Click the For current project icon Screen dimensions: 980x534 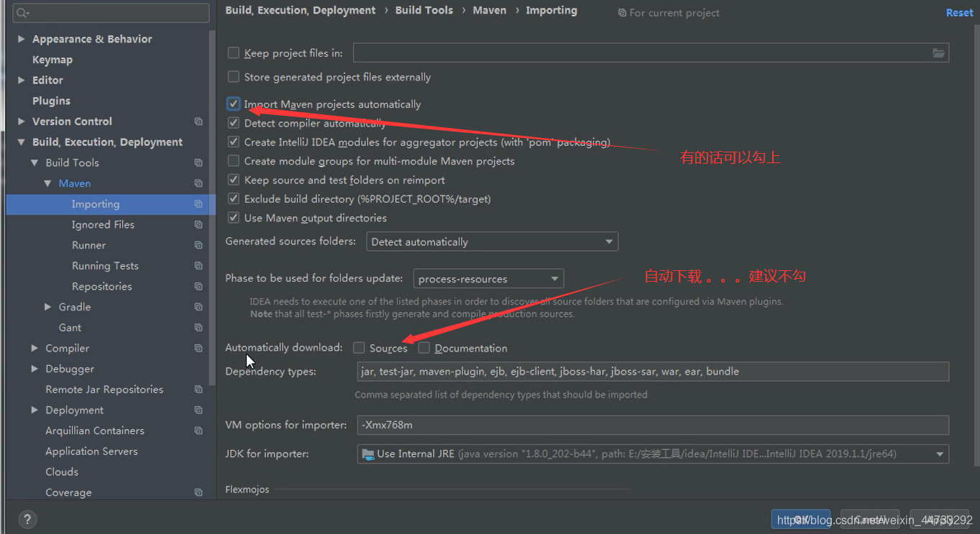pyautogui.click(x=622, y=13)
